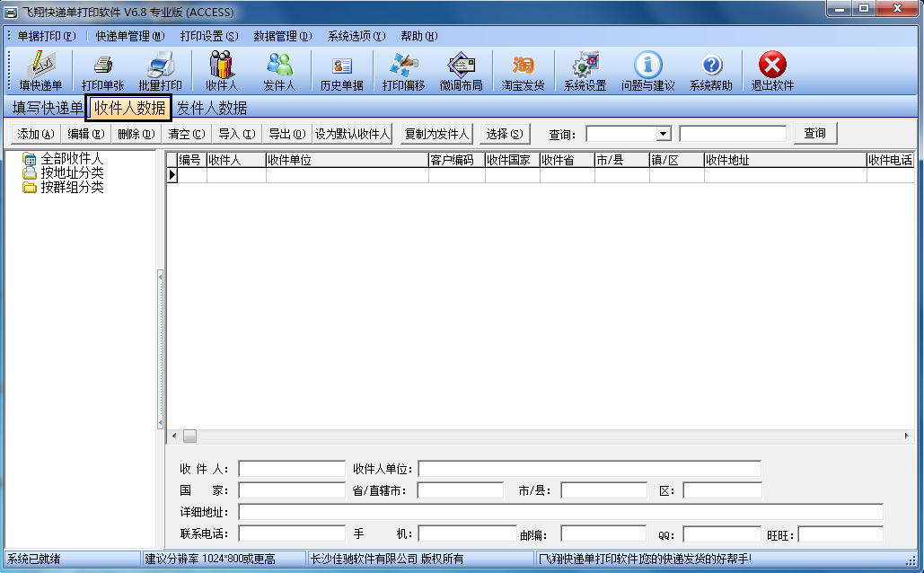Open the 收件人 recipients icon
The width and height of the screenshot is (924, 573).
[x=221, y=71]
